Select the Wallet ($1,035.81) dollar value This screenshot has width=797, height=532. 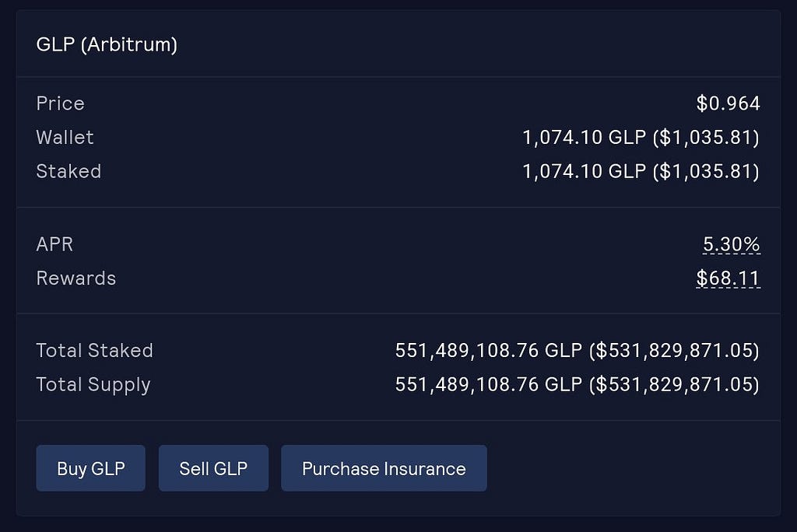[706, 138]
